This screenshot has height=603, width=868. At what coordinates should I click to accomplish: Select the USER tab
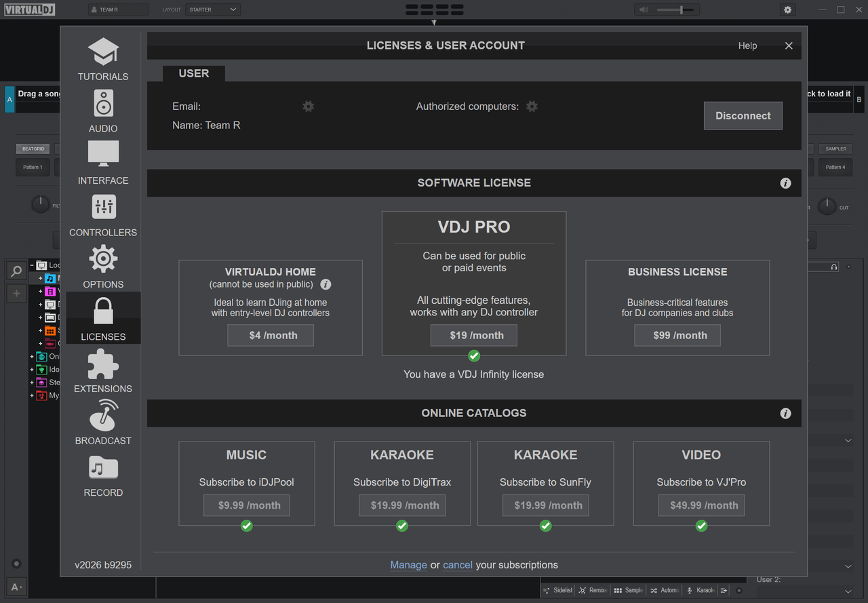[x=194, y=73]
